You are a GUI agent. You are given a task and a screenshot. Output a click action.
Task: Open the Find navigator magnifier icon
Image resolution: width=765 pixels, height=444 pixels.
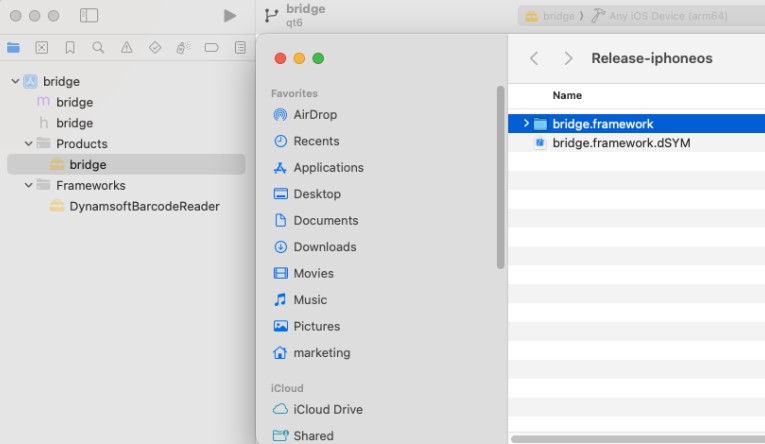[98, 47]
